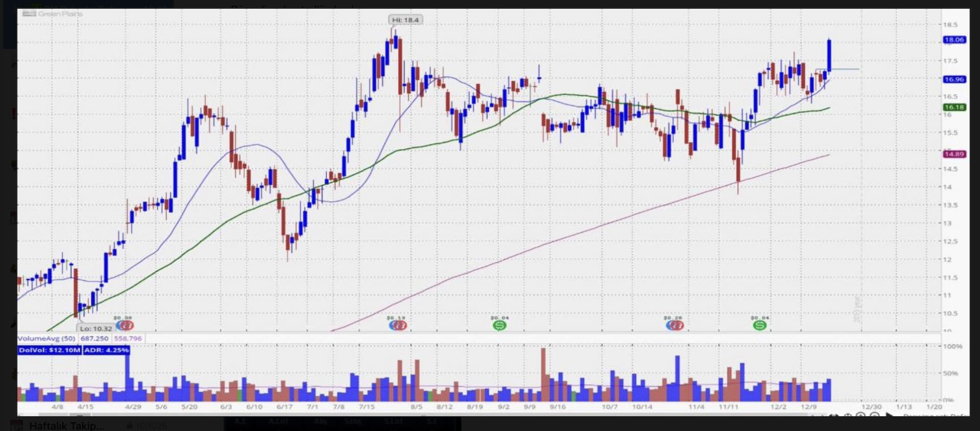
Task: Open the Haftalık Takip item below the chart
Action: pos(66,426)
